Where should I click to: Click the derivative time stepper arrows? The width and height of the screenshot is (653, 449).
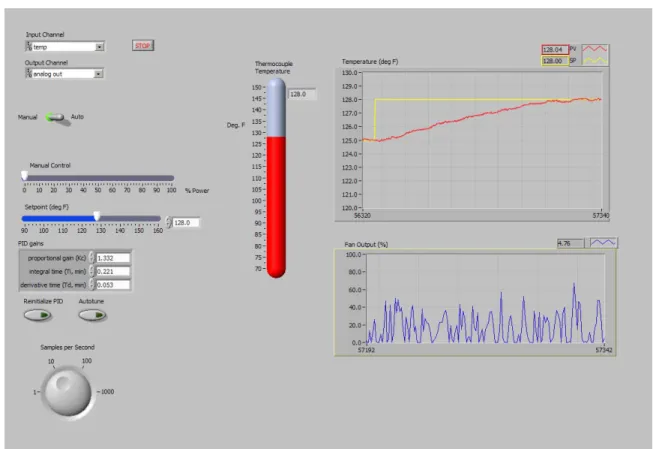coord(92,285)
